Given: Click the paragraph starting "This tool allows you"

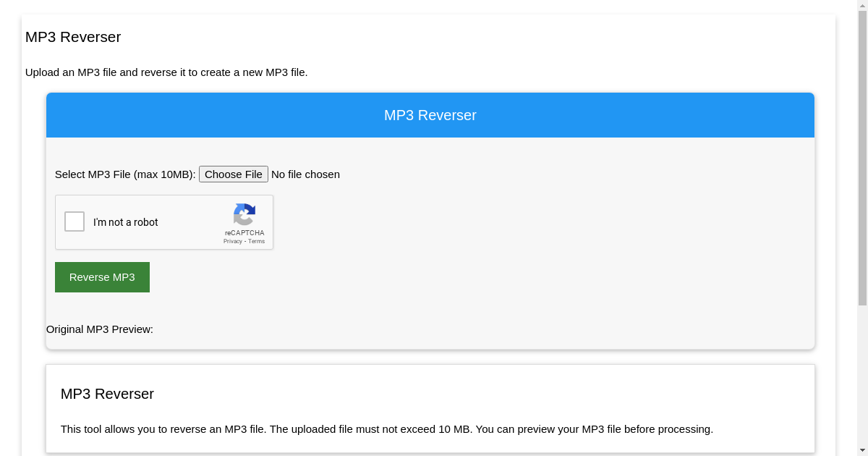Looking at the screenshot, I should click(x=386, y=429).
